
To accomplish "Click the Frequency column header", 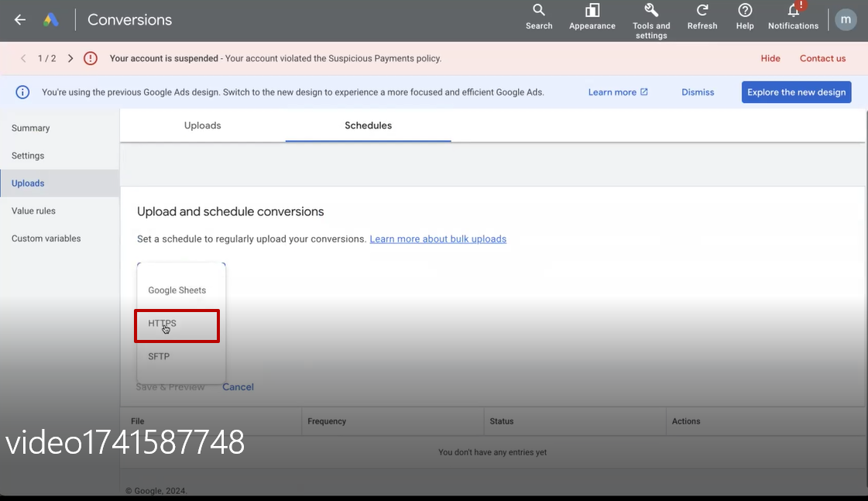I will click(327, 421).
